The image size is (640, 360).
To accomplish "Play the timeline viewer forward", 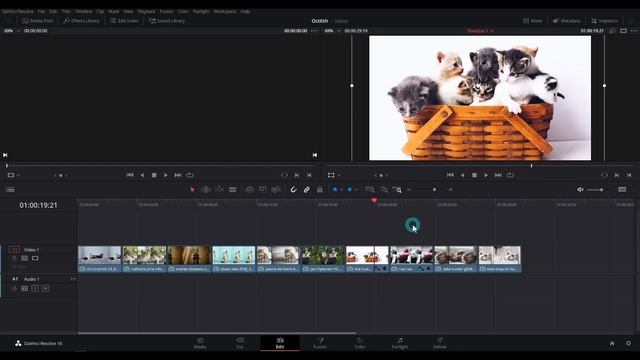I will (486, 175).
